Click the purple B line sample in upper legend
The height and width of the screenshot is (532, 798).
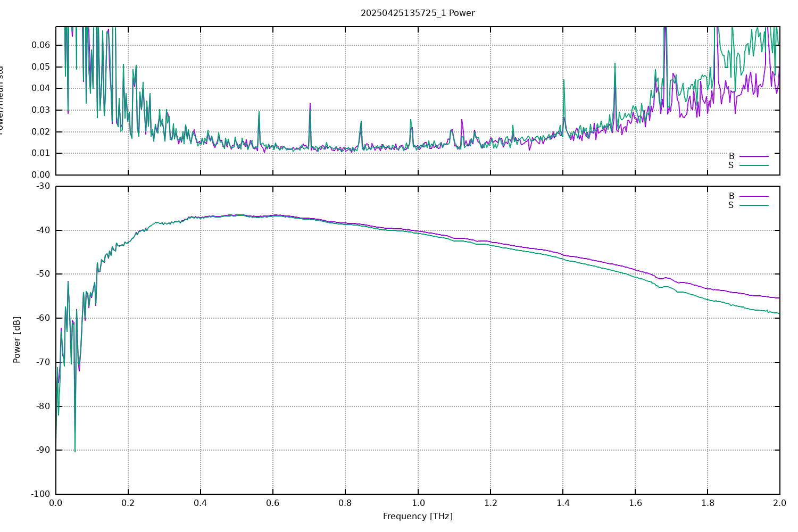(x=754, y=156)
